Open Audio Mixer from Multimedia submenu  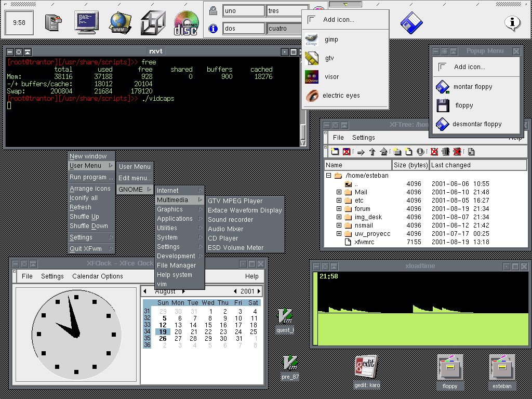pos(245,229)
